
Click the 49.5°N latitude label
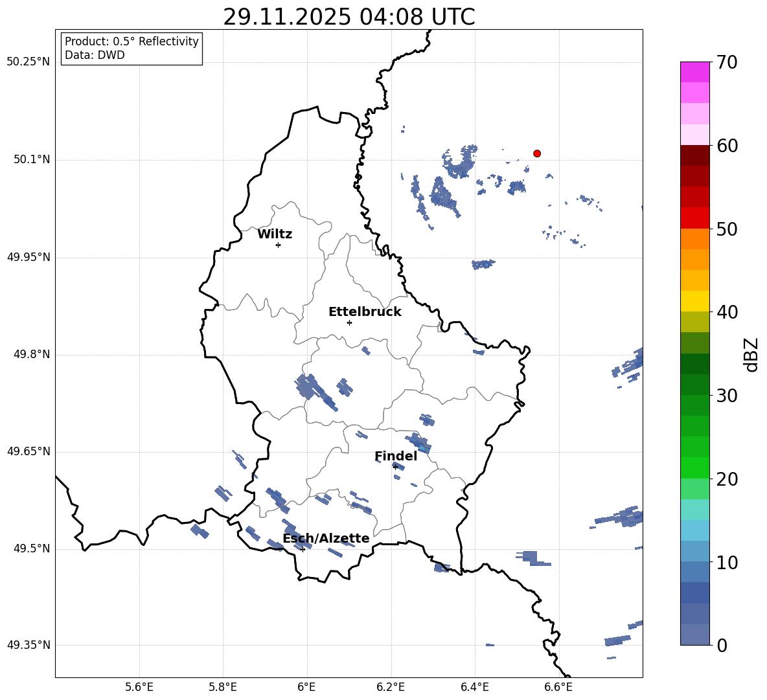click(32, 548)
